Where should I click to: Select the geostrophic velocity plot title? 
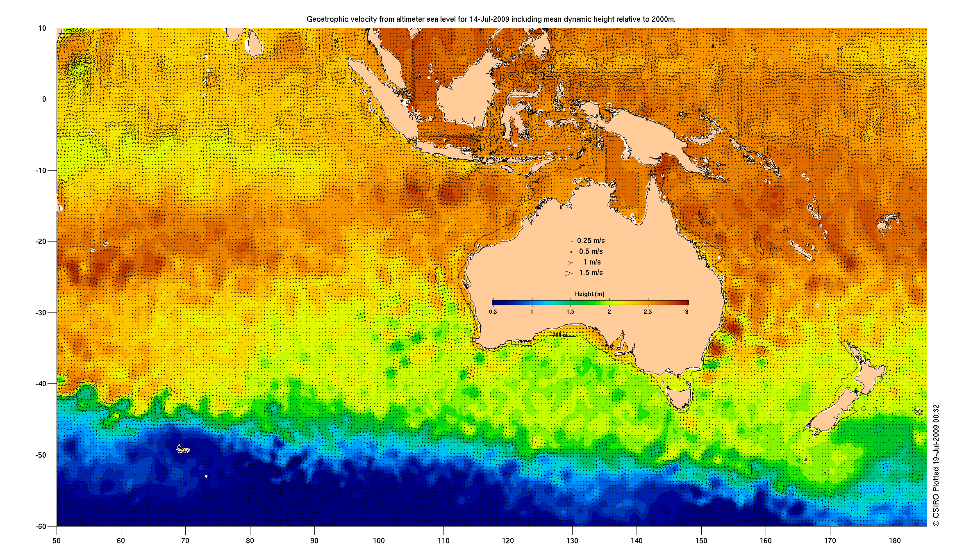pyautogui.click(x=491, y=19)
